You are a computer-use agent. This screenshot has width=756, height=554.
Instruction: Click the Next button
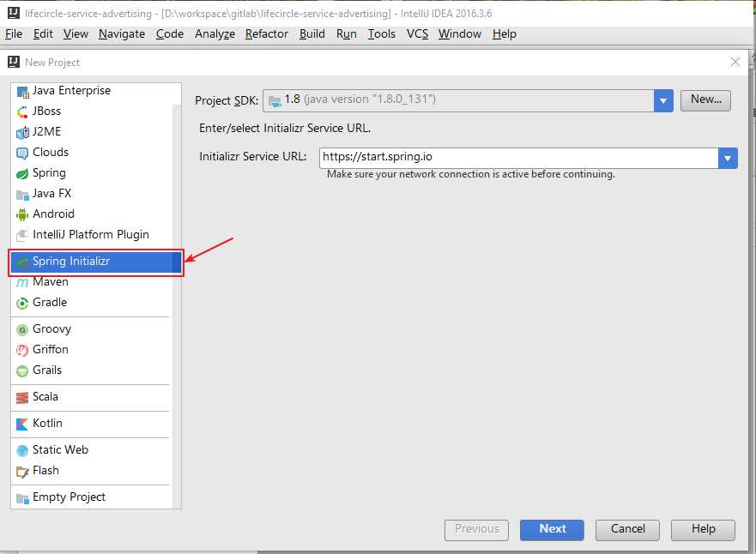pyautogui.click(x=552, y=530)
